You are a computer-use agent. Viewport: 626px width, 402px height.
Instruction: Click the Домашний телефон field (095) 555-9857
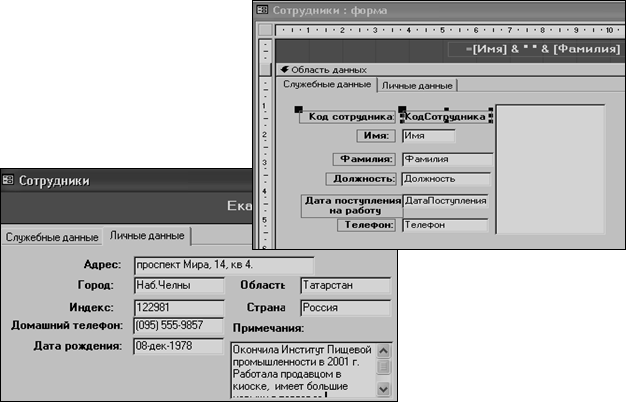click(178, 325)
